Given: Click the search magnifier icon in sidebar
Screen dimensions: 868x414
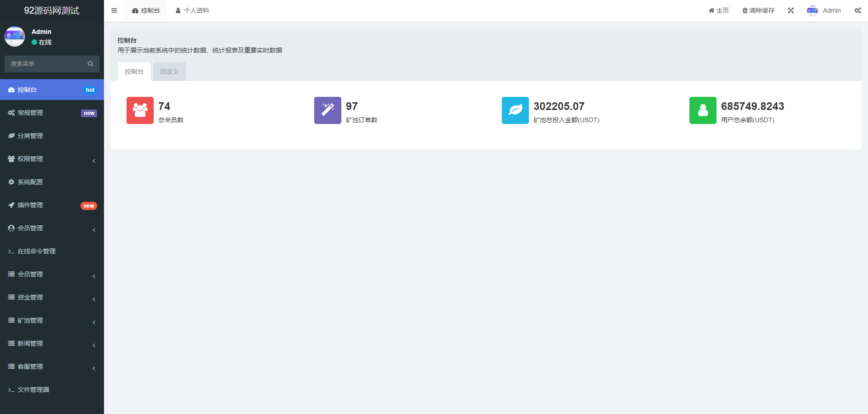Looking at the screenshot, I should pos(90,64).
